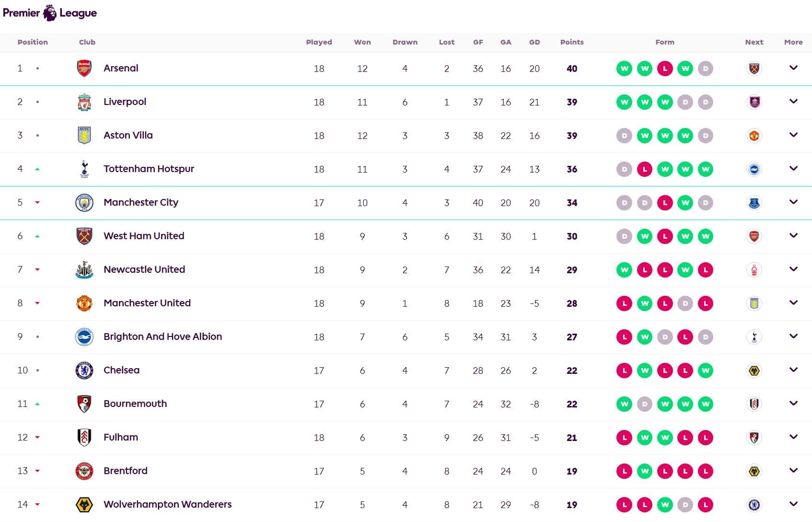The image size is (812, 522).
Task: Click Chelsea club crest icon
Action: [84, 371]
